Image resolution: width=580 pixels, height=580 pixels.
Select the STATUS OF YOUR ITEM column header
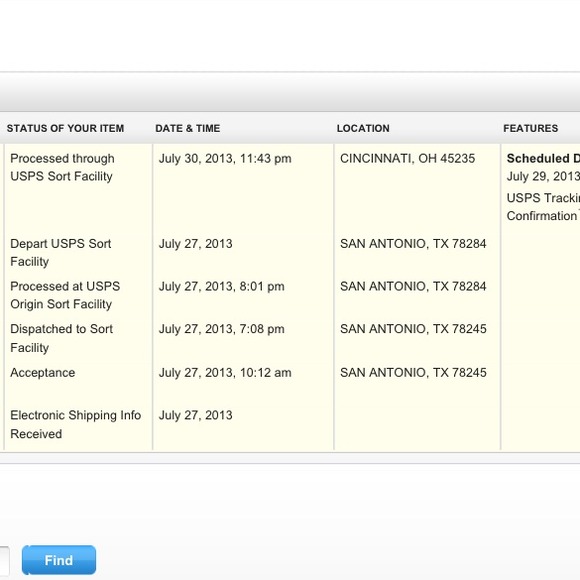65,128
